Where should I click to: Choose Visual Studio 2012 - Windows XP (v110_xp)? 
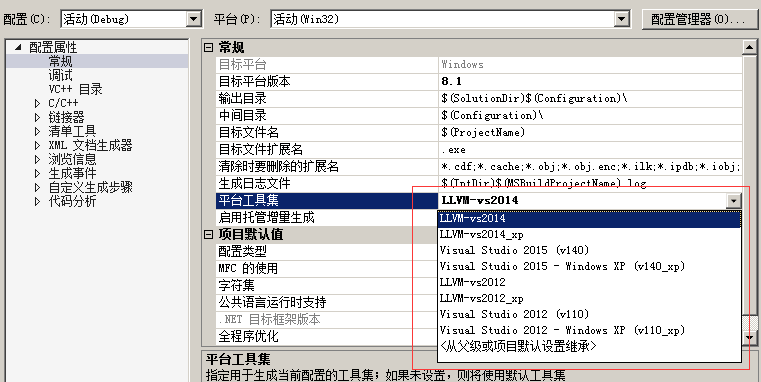589,331
